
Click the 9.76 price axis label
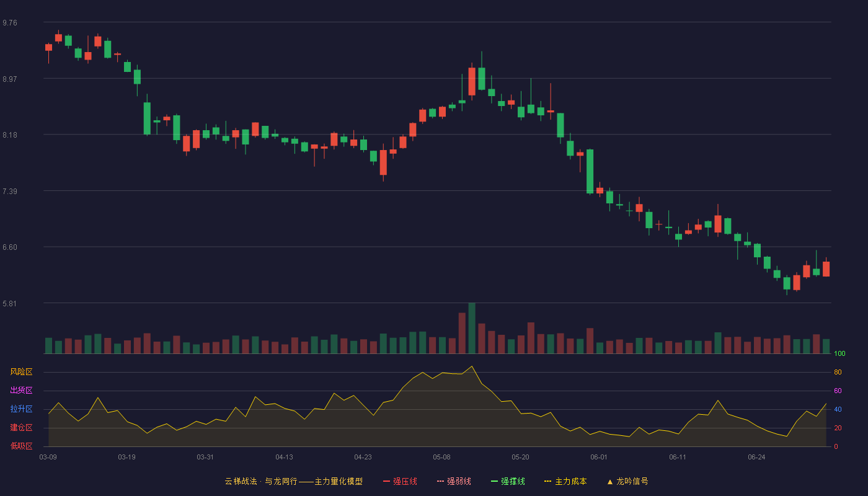click(10, 23)
